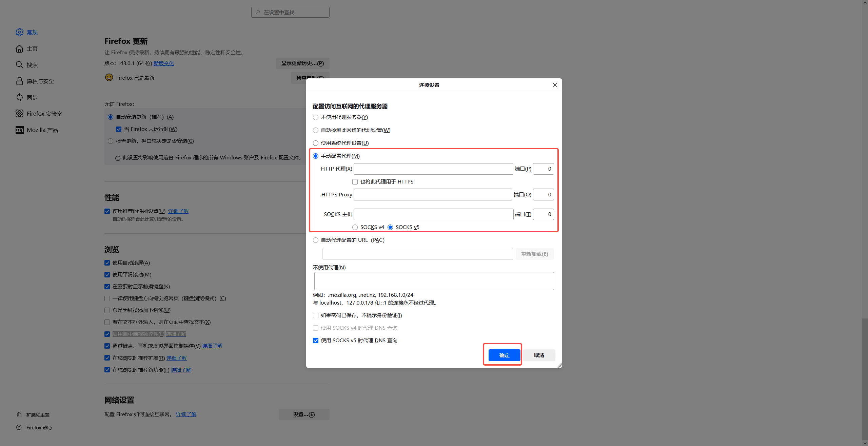868x446 pixels.
Task: Open the Home (主页) sidebar icon
Action: click(19, 49)
